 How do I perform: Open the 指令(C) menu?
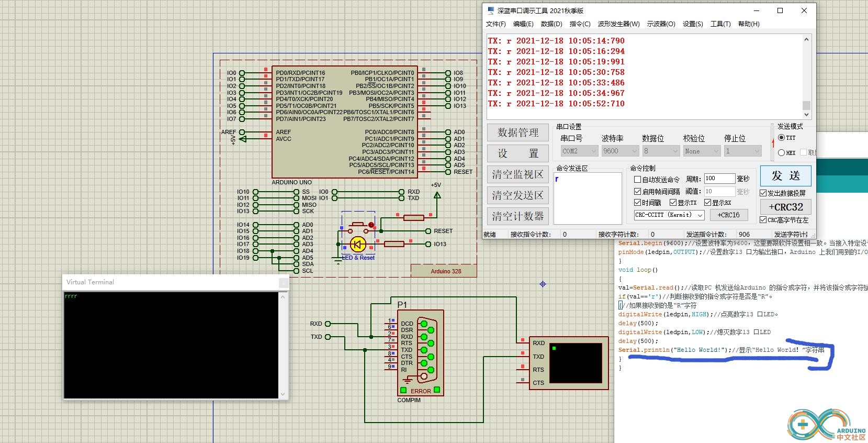pos(580,24)
